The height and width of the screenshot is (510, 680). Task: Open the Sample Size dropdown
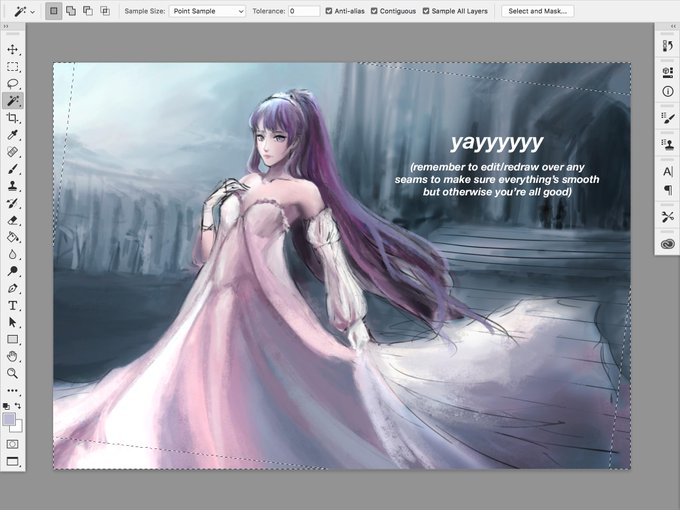click(x=207, y=11)
